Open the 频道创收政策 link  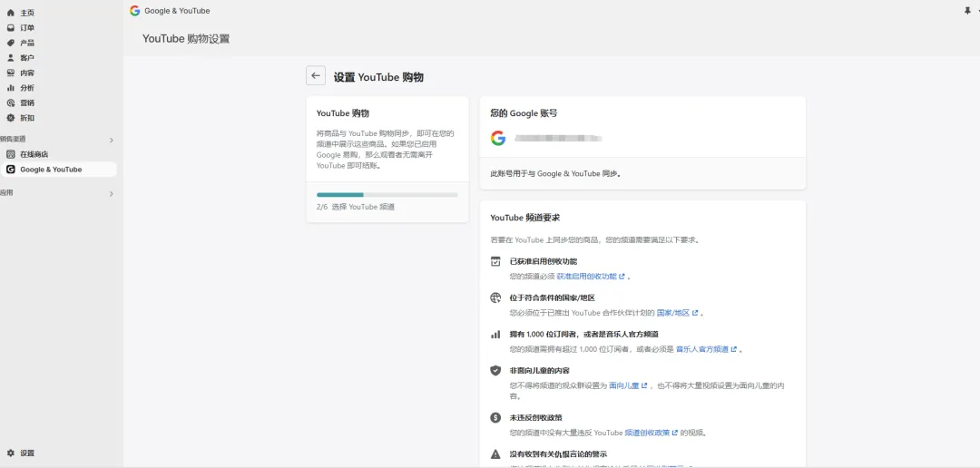pyautogui.click(x=652, y=433)
